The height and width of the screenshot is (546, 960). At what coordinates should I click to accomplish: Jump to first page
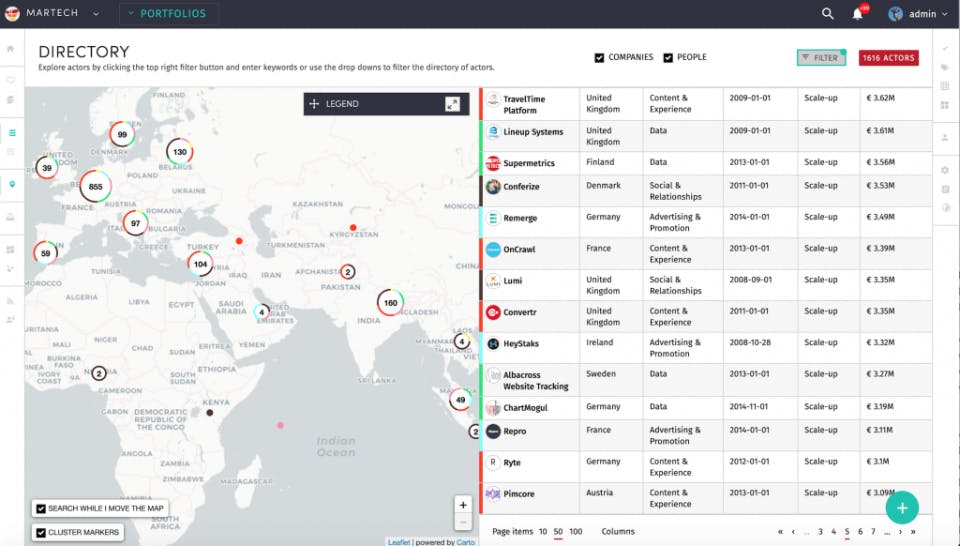[x=780, y=531]
